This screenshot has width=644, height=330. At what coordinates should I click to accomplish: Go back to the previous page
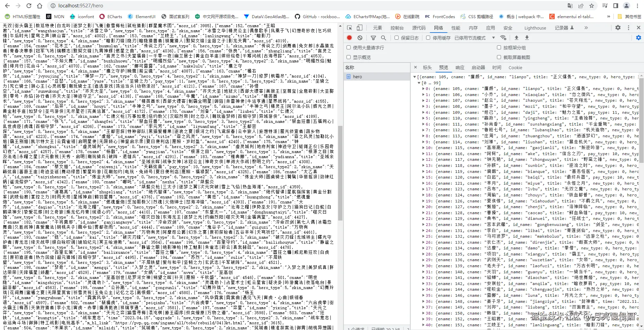tap(7, 6)
